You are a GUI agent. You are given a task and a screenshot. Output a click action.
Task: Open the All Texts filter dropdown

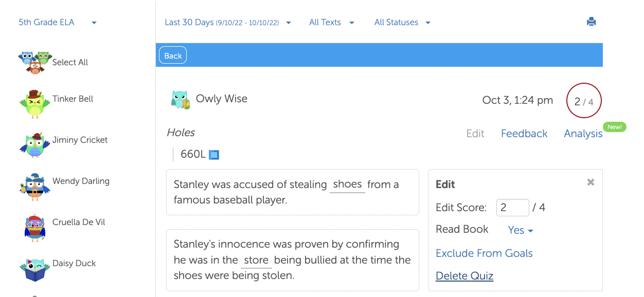[x=332, y=23]
